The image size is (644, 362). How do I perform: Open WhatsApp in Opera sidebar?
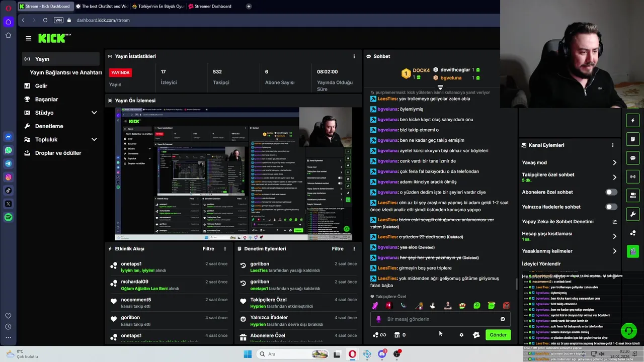[8, 150]
